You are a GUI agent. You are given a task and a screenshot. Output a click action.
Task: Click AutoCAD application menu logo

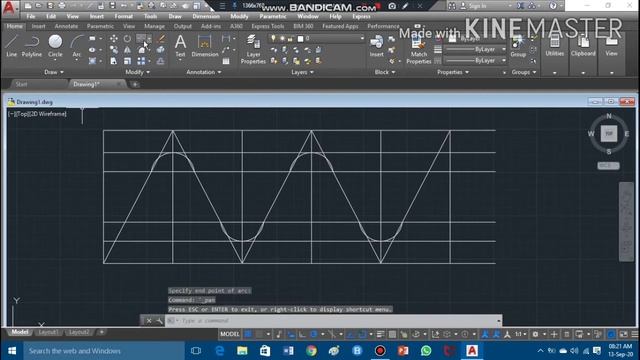8,8
